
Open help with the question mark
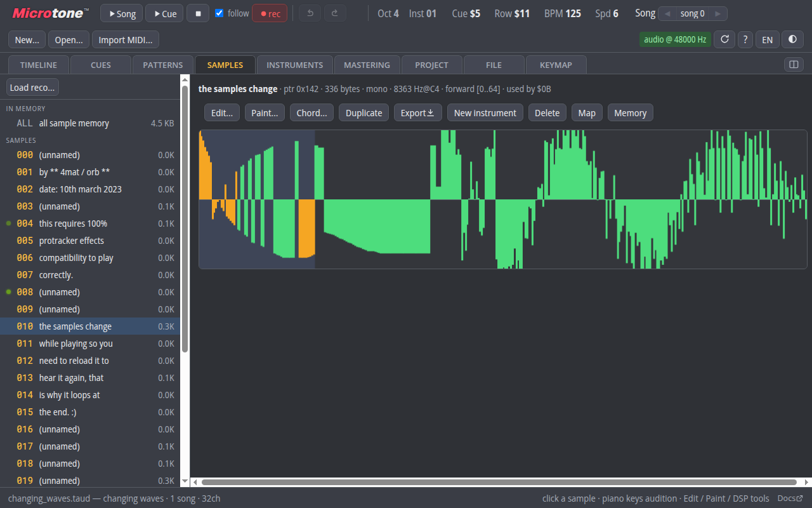click(745, 39)
